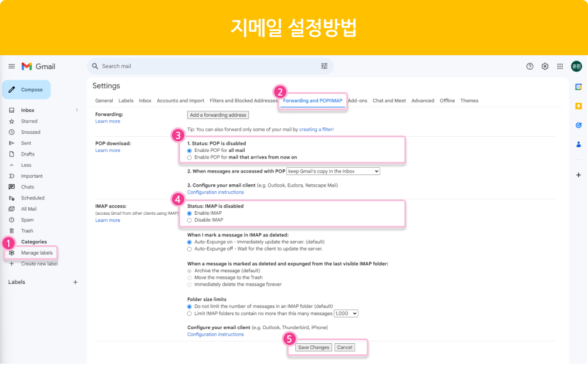Open the main menu hamburger icon
The width and height of the screenshot is (588, 369).
click(x=12, y=66)
